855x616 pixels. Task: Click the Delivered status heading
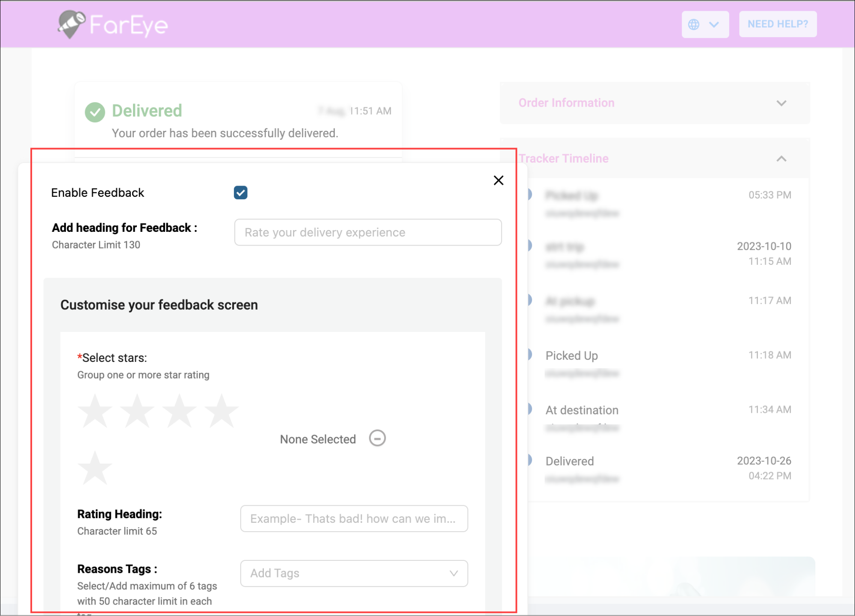tap(147, 111)
